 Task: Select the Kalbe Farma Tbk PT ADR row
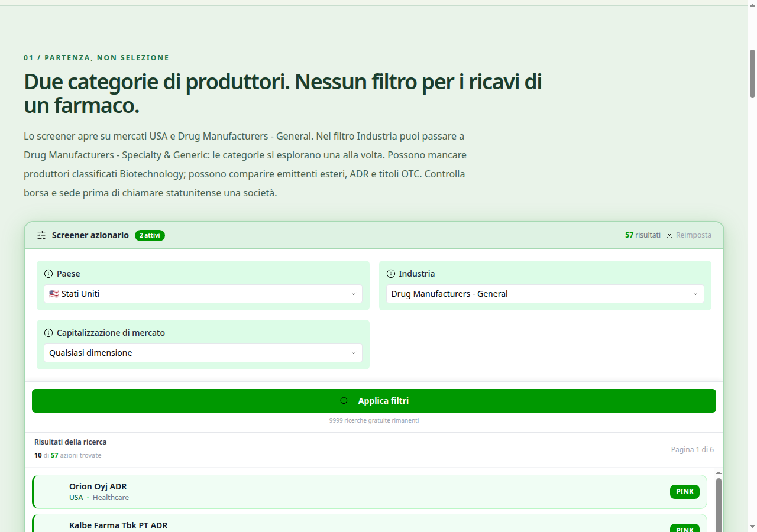pos(370,523)
